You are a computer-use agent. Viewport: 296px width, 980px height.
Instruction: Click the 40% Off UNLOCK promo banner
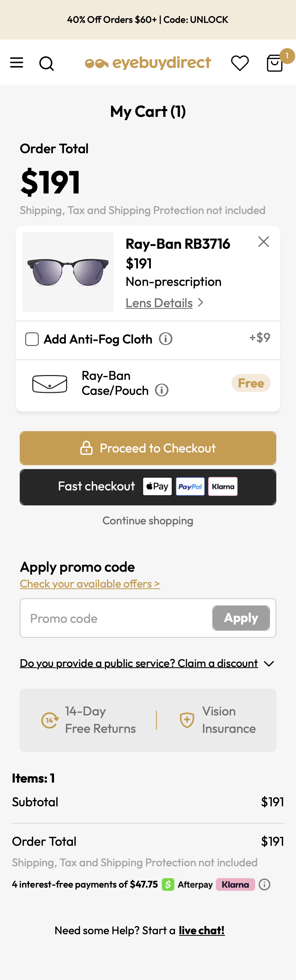pos(148,19)
